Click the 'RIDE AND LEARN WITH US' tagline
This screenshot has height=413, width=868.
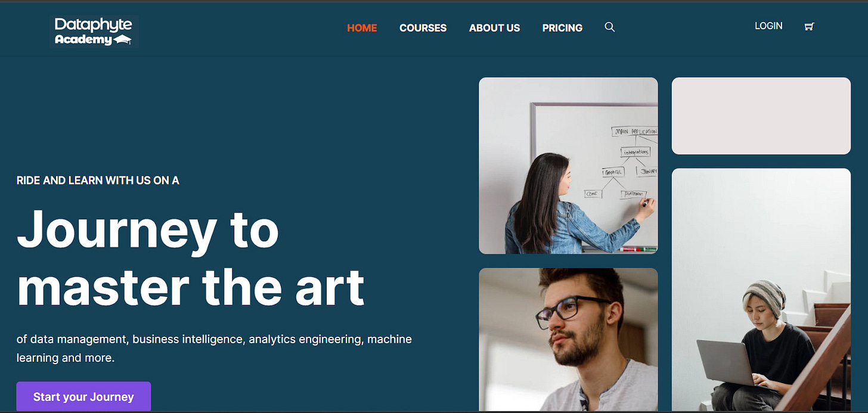pyautogui.click(x=98, y=180)
